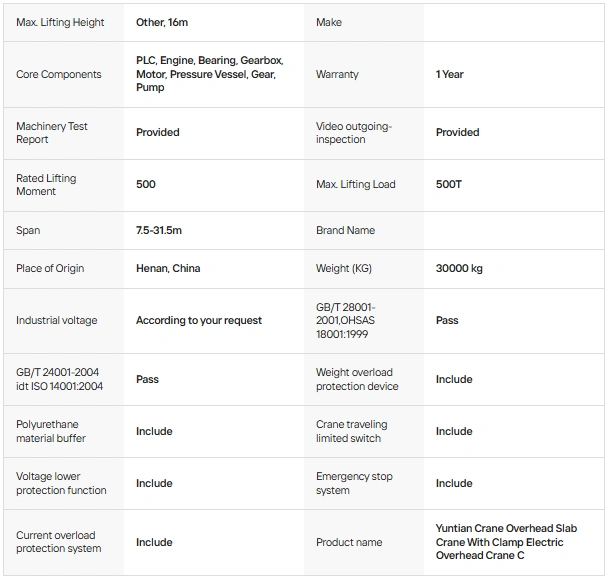Click the Core Components value listing PLC, Engine

pos(209,74)
